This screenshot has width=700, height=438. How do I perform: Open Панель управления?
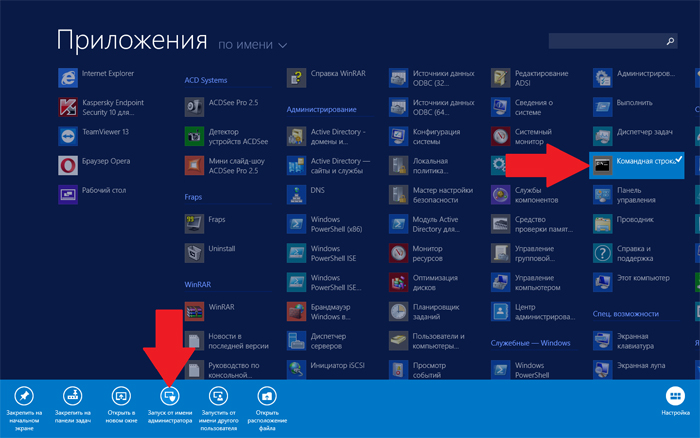(x=603, y=195)
